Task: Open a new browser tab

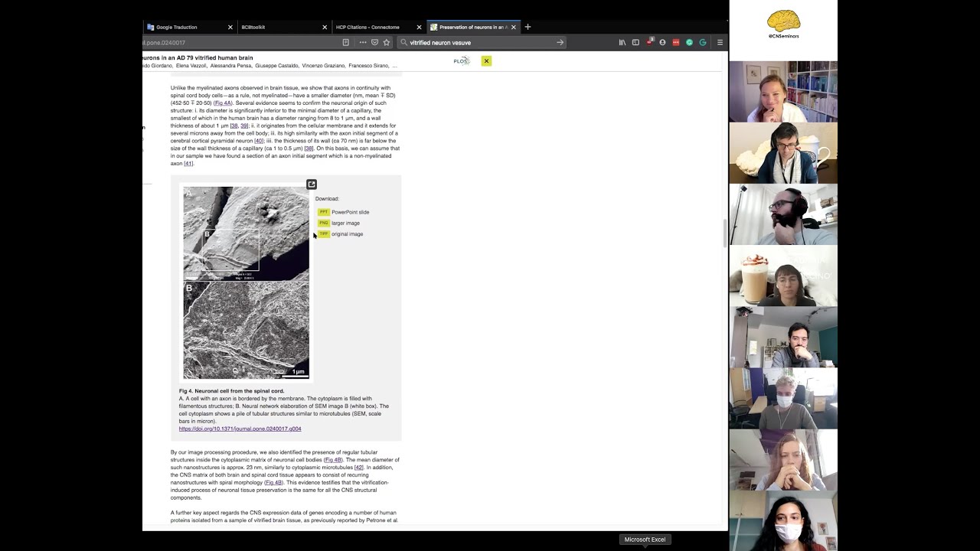Action: point(528,27)
